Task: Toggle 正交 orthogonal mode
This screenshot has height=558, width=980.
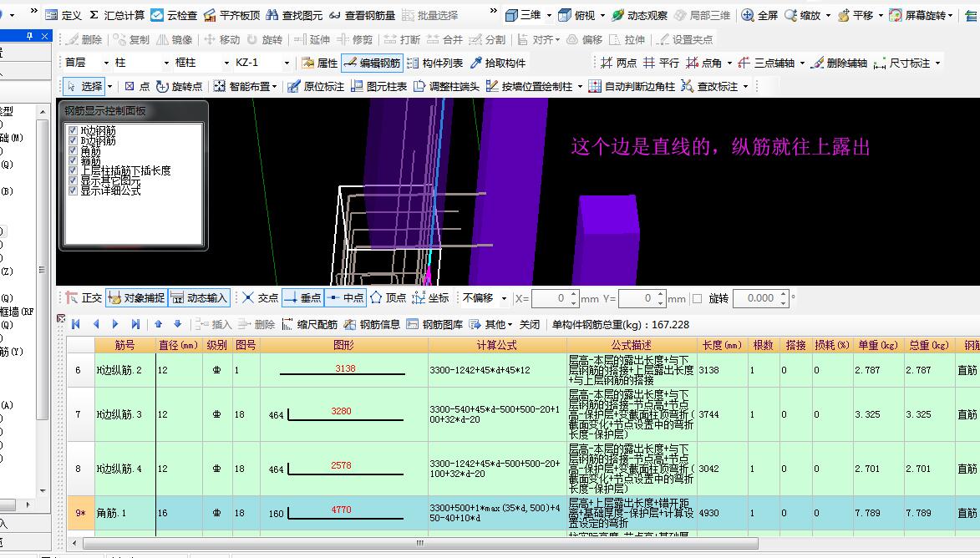Action: click(x=84, y=298)
